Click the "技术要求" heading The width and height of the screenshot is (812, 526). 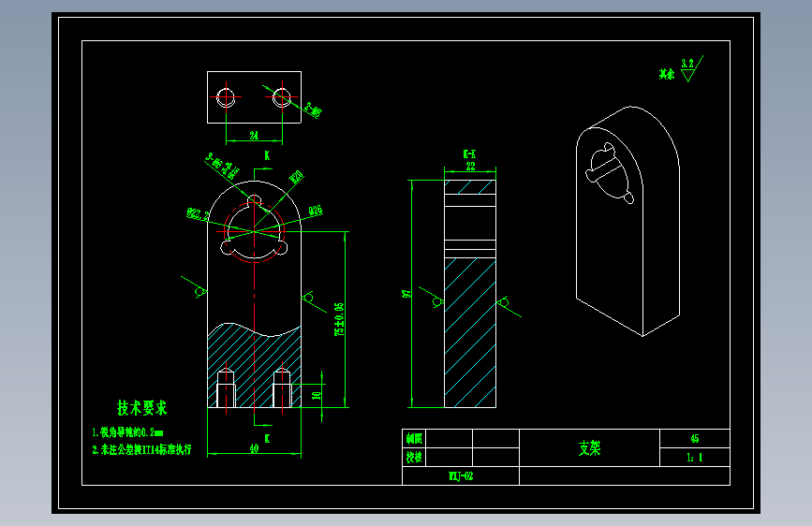(x=142, y=408)
